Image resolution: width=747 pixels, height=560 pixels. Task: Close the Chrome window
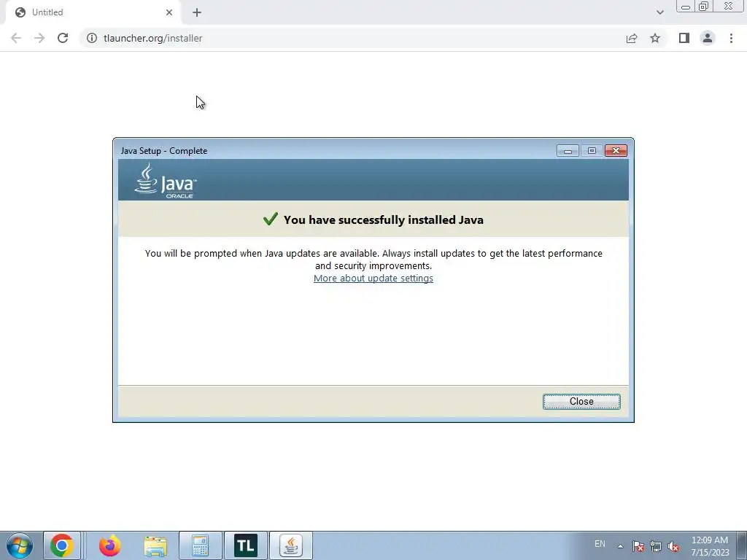click(x=728, y=7)
